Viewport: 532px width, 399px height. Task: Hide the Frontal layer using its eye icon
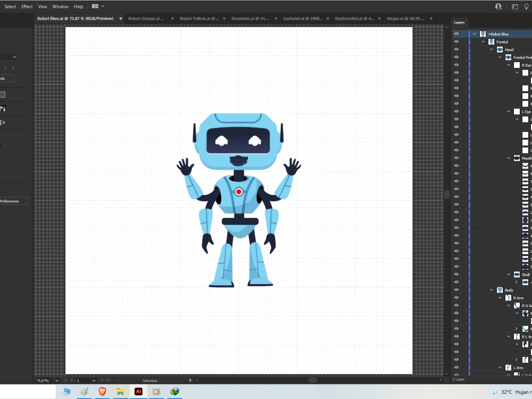(x=456, y=41)
